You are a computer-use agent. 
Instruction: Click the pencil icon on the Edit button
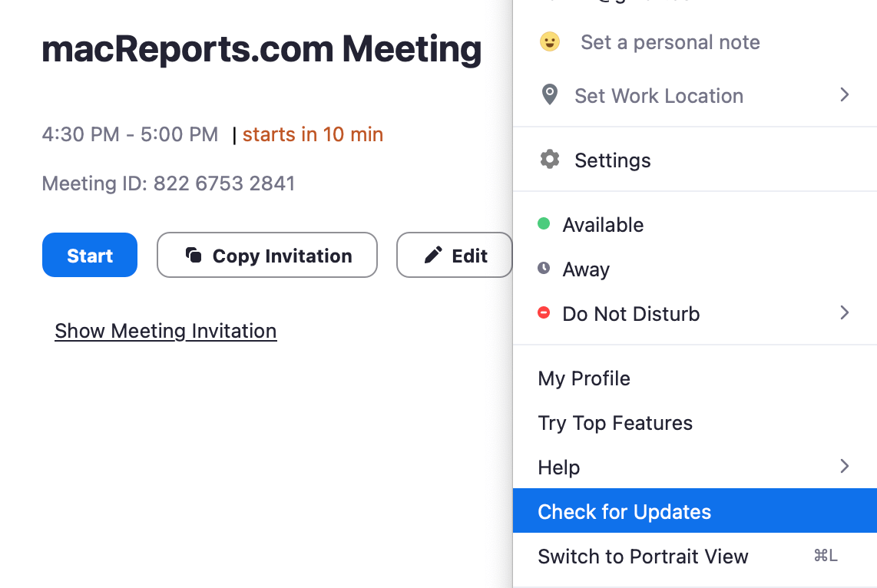433,255
